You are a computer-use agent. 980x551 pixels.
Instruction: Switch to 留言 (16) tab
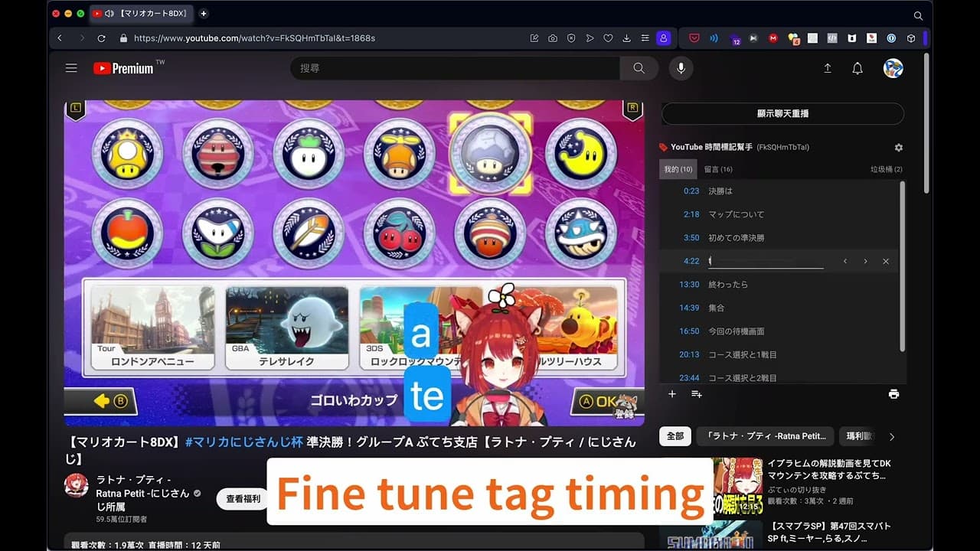click(718, 169)
